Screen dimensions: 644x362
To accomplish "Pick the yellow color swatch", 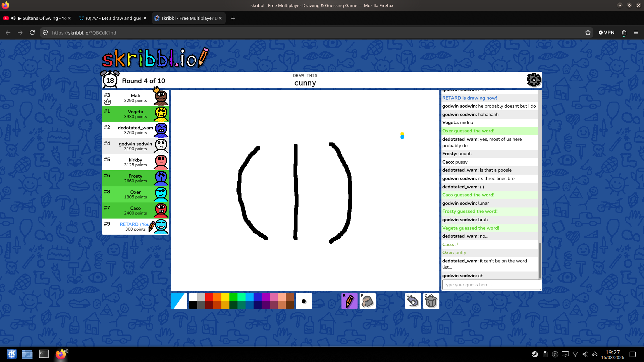I will (225, 297).
